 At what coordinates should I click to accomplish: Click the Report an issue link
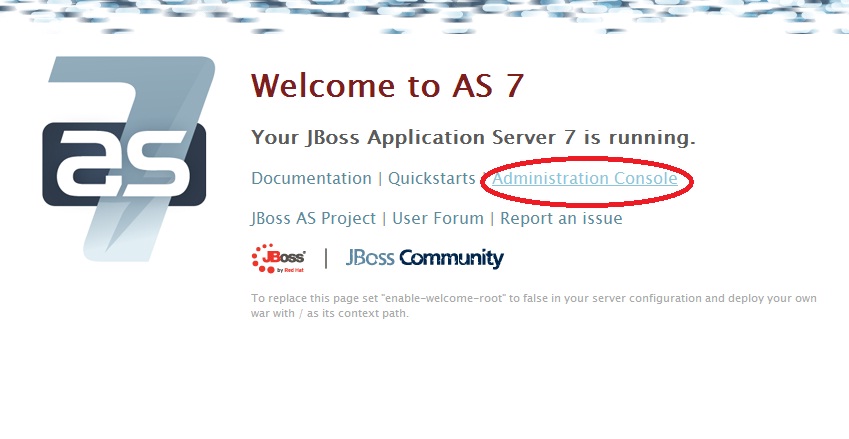coord(561,219)
